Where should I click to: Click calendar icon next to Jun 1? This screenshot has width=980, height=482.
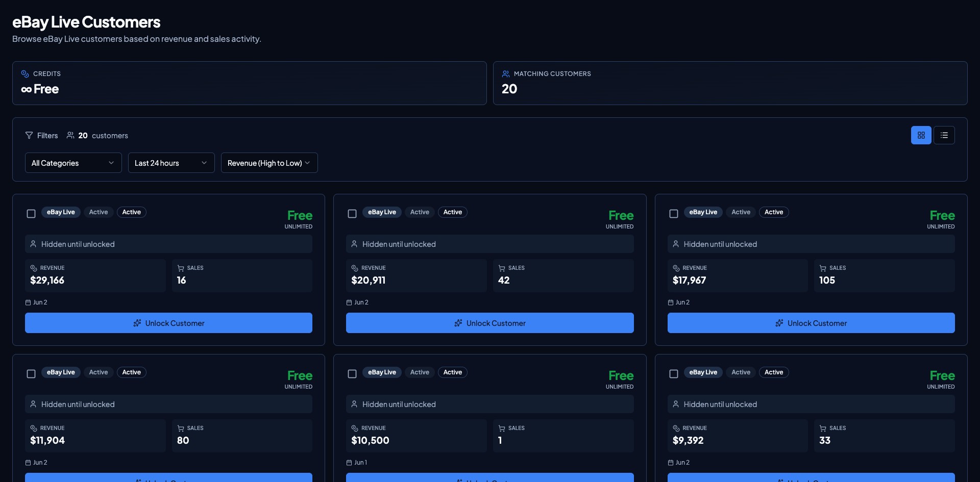tap(349, 463)
